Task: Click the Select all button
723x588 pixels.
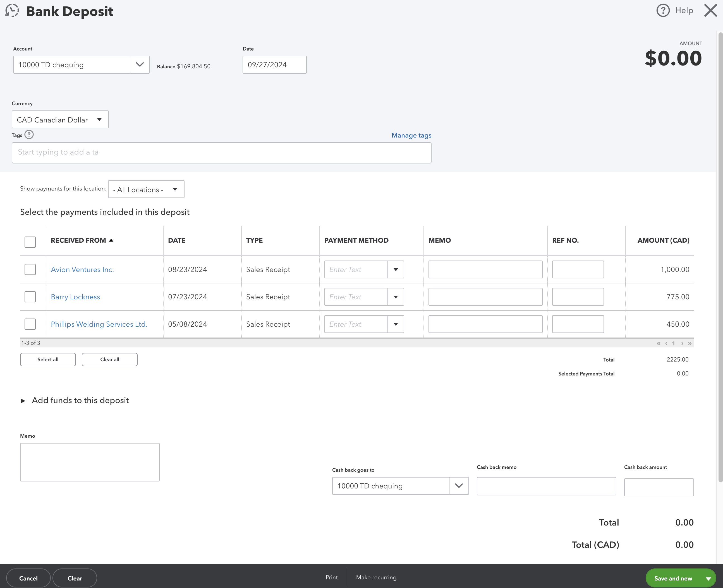Action: click(48, 359)
